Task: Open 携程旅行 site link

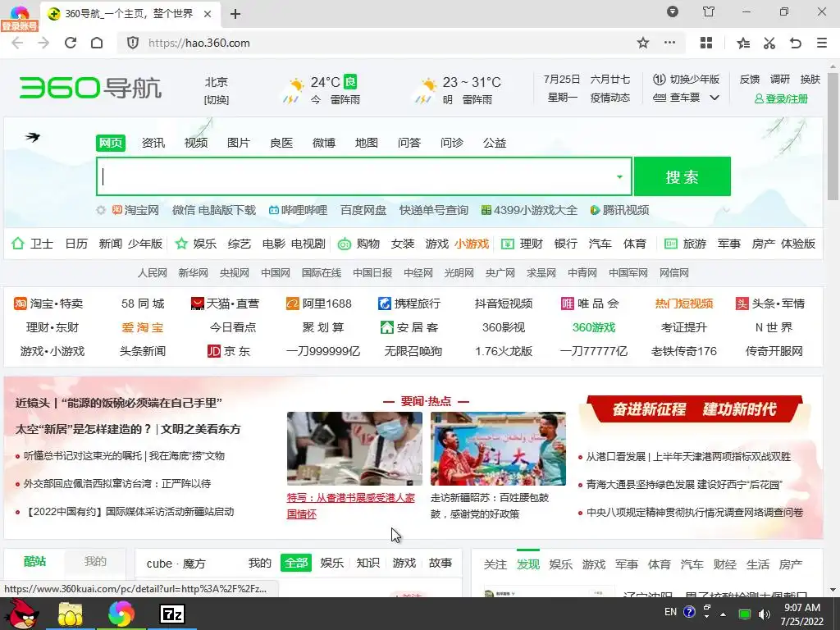Action: pyautogui.click(x=409, y=304)
